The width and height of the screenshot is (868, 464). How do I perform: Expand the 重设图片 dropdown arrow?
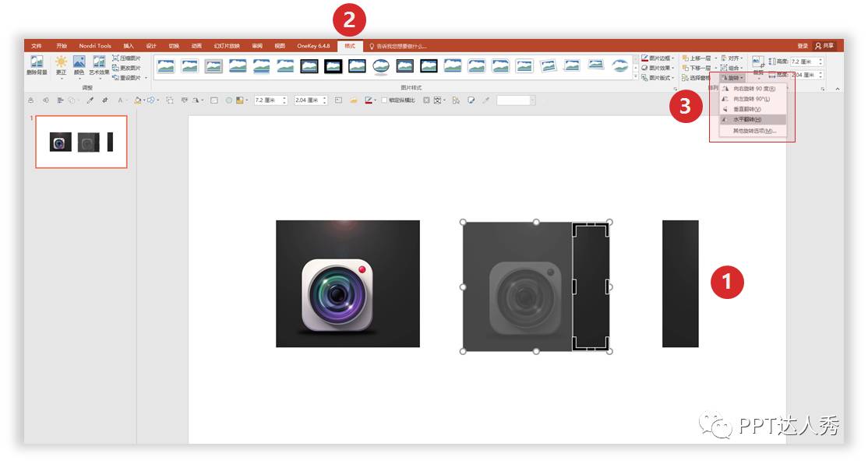tap(146, 78)
